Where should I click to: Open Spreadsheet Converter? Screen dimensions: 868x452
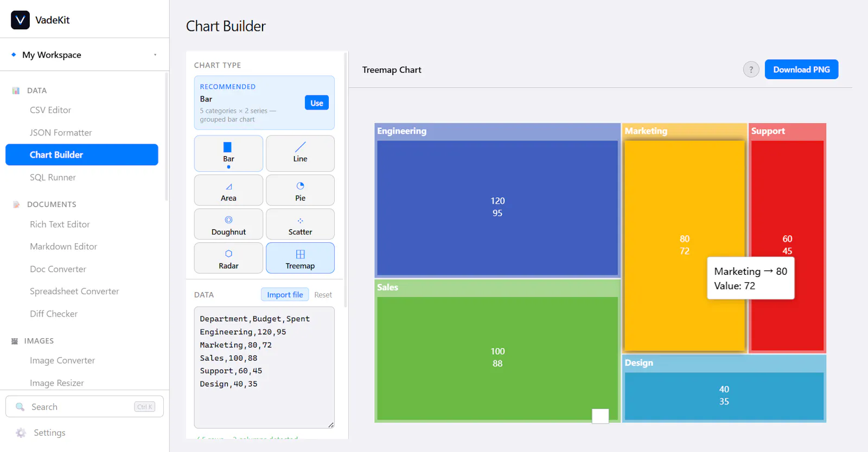click(x=74, y=292)
